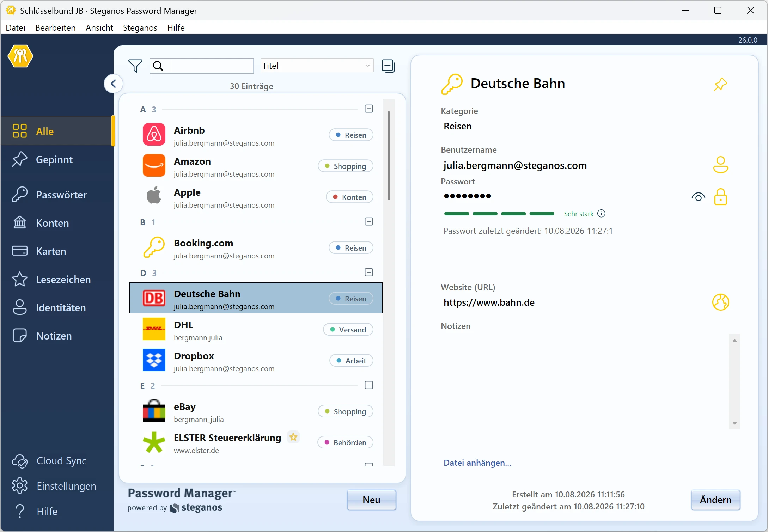This screenshot has width=768, height=532.
Task: Copy username via person icon
Action: click(x=720, y=165)
